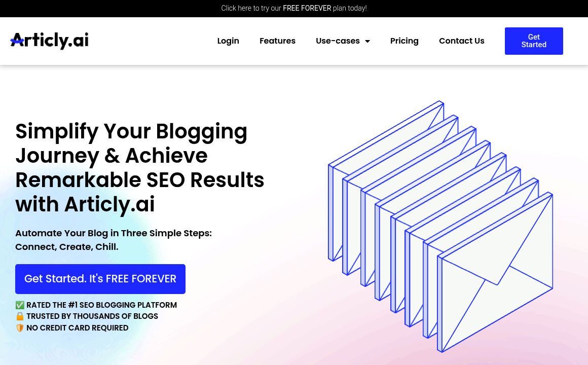Open the Pricing page from navigation
This screenshot has height=365, width=588.
[x=404, y=41]
